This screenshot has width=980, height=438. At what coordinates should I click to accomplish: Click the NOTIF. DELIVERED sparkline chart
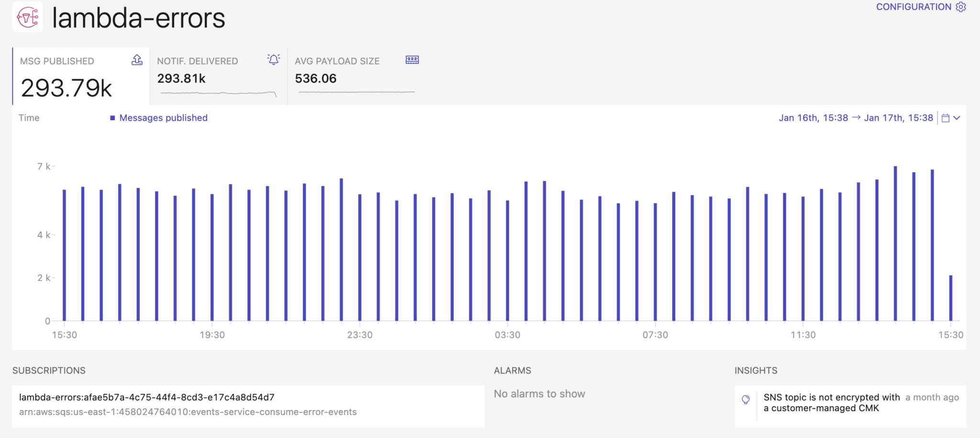tap(218, 93)
